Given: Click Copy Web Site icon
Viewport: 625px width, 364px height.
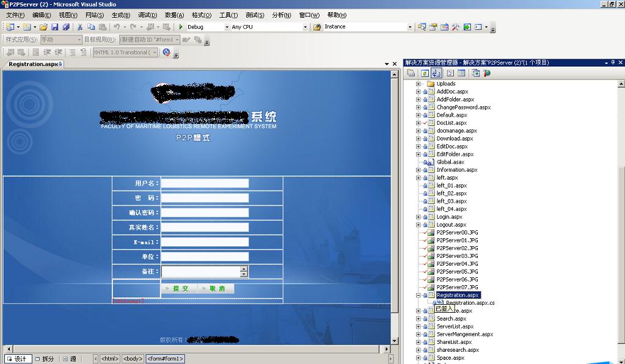Looking at the screenshot, I should (475, 73).
